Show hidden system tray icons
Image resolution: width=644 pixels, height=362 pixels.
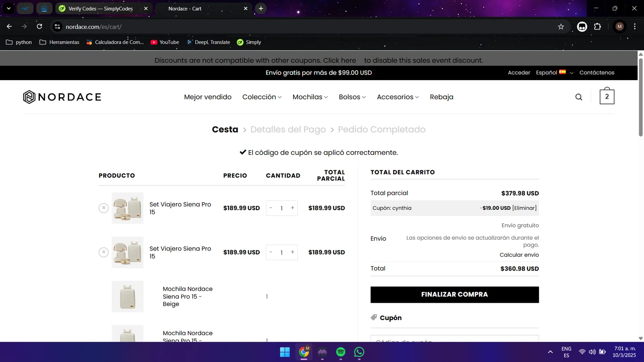[x=550, y=352]
